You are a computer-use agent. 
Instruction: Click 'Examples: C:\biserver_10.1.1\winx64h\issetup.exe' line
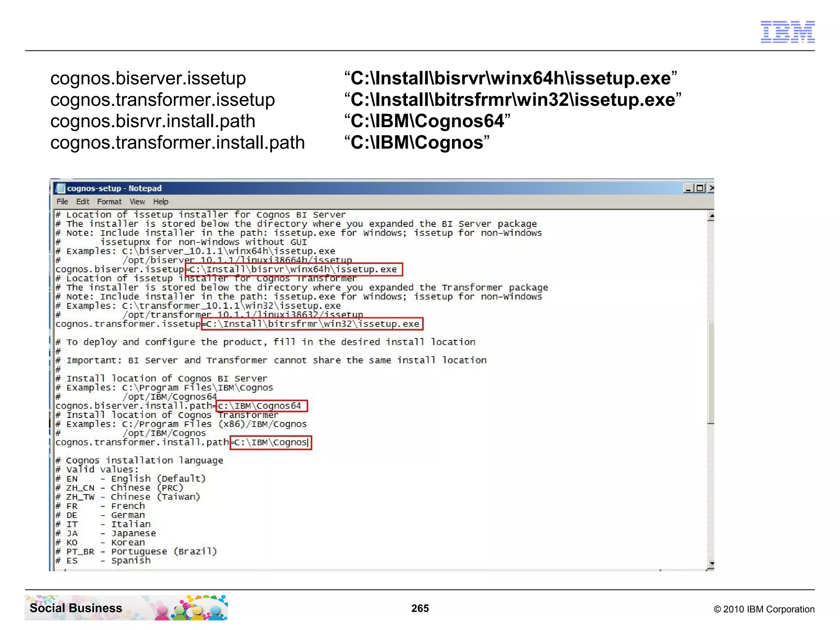pyautogui.click(x=195, y=251)
